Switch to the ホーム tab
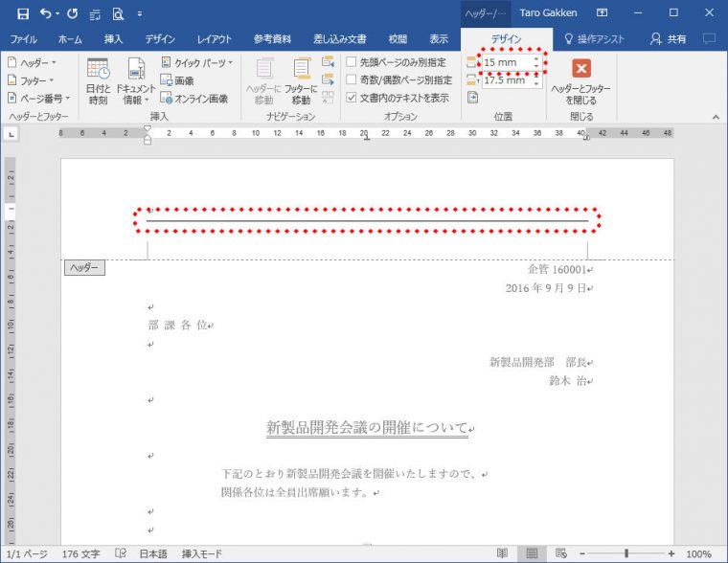 pos(70,39)
